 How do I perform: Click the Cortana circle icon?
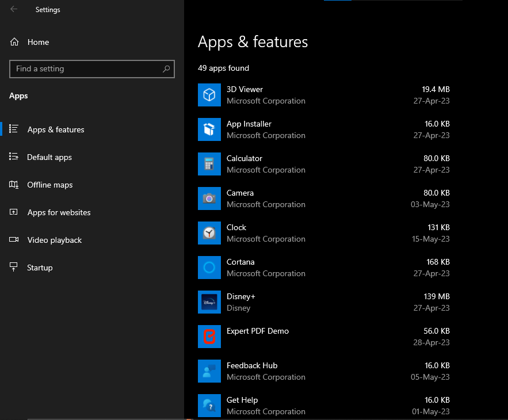[209, 268]
